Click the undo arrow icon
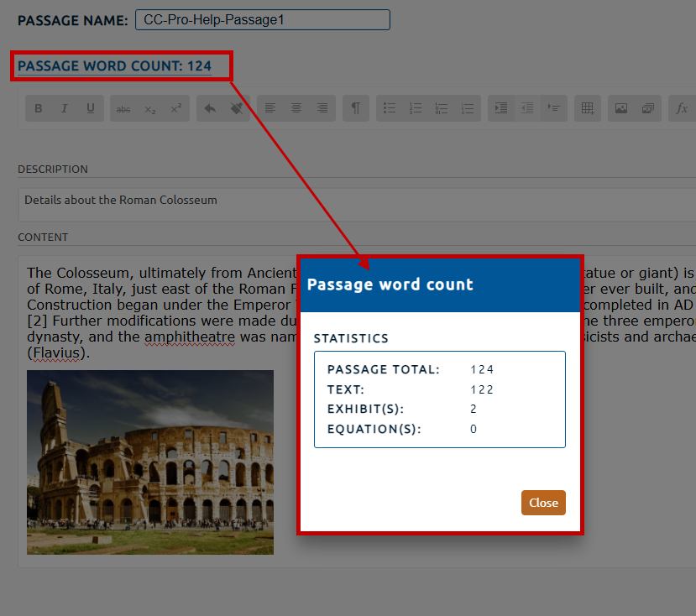Image resolution: width=696 pixels, height=616 pixels. [210, 108]
